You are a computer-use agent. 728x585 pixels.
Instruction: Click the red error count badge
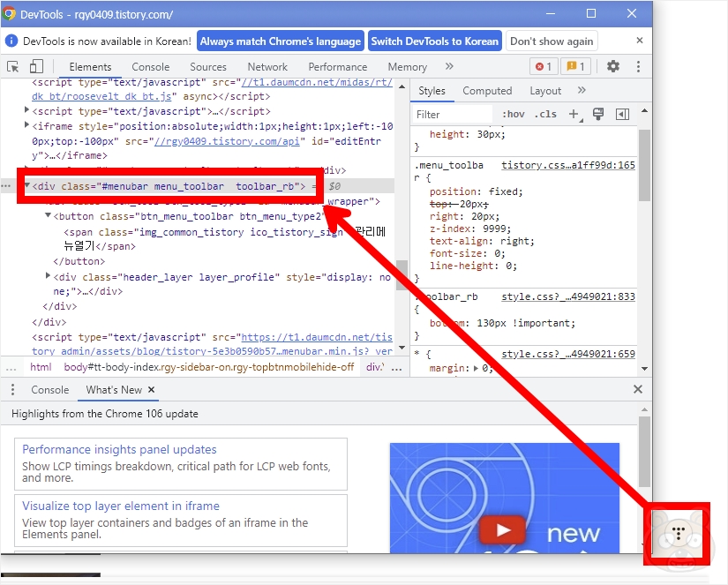(544, 66)
